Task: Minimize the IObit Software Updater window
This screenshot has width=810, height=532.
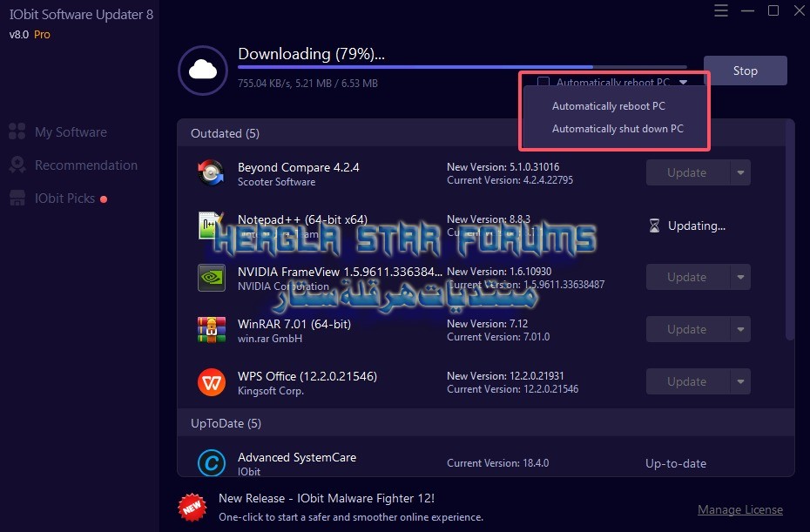Action: 747,10
